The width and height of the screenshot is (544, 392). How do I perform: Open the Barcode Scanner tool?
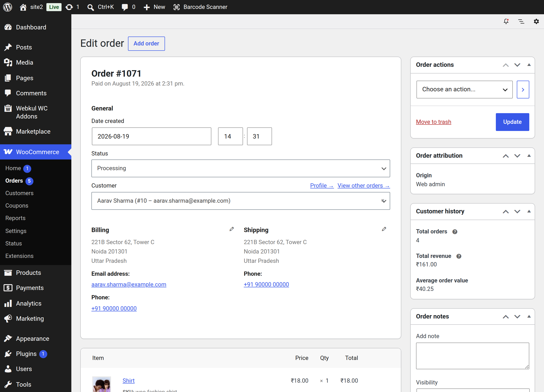[200, 7]
